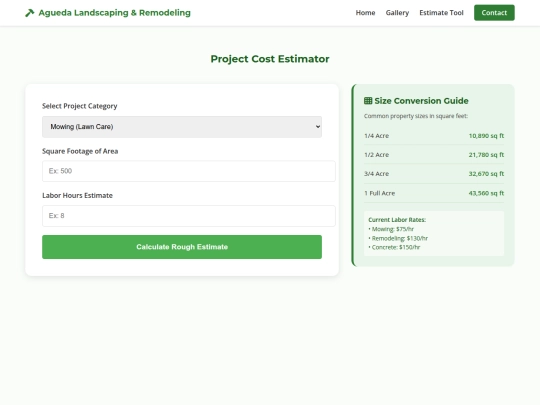Focus the Square Footage of Area field
This screenshot has width=540, height=405.
point(189,171)
